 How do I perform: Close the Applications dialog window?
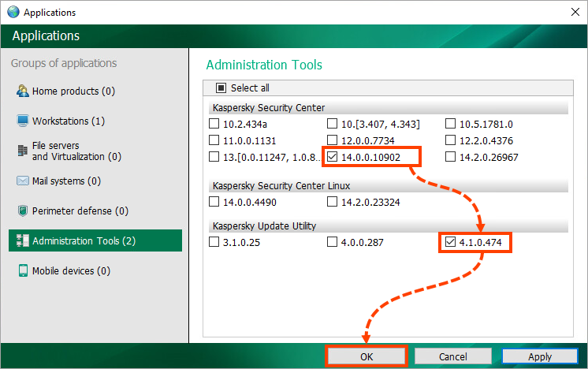tap(575, 12)
